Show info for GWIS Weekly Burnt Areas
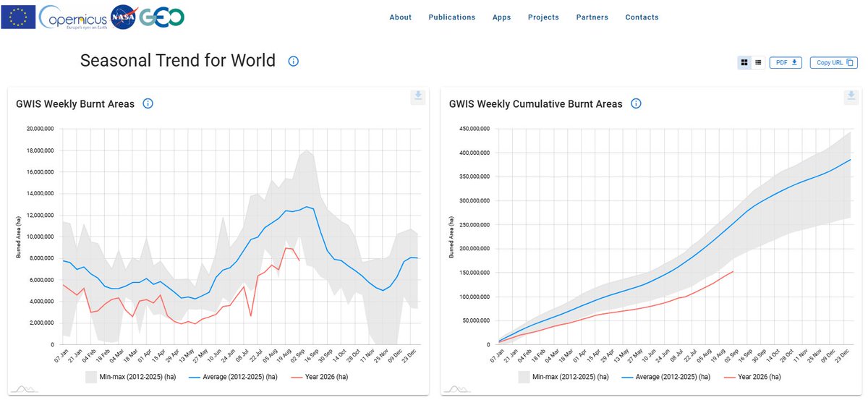Screen dimensions: 868x400 (x=148, y=104)
